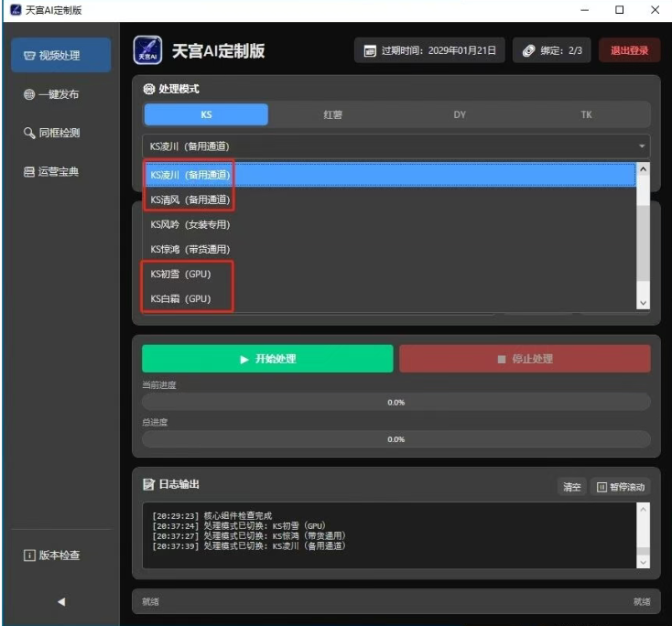The height and width of the screenshot is (626, 672).
Task: Open 视频处理 in the sidebar
Action: [60, 55]
